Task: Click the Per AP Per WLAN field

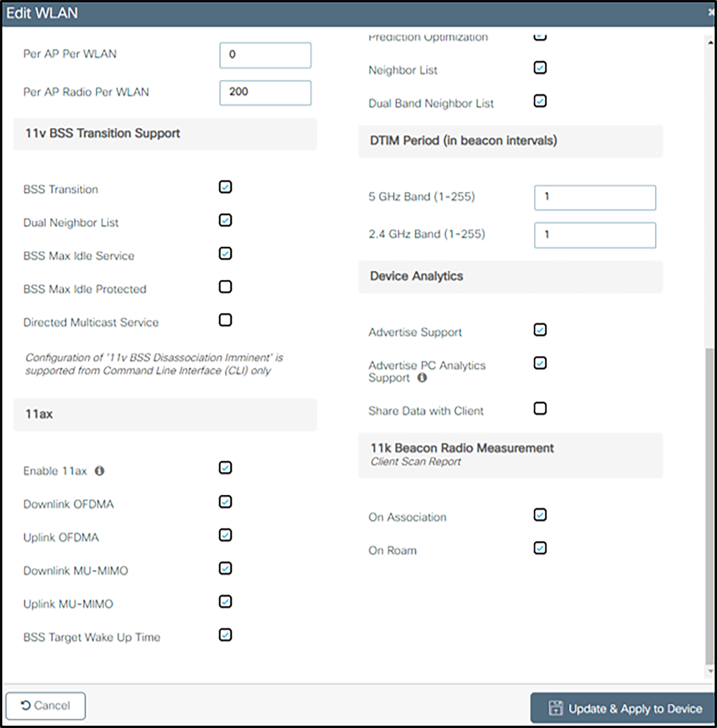Action: (x=265, y=55)
